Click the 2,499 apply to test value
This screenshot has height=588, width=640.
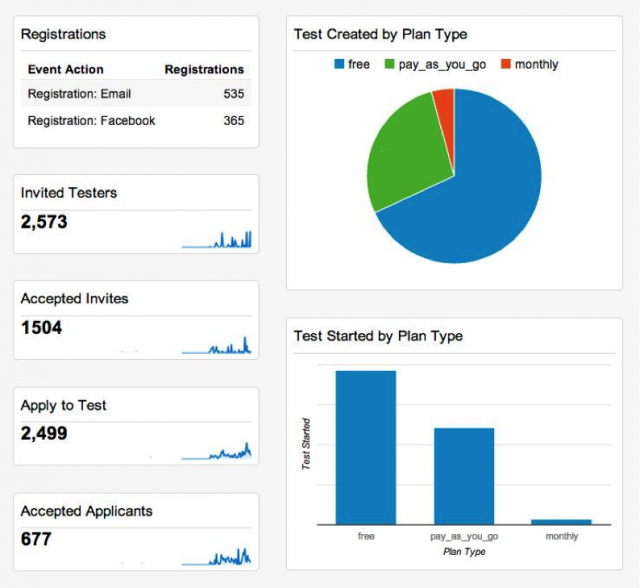(44, 433)
